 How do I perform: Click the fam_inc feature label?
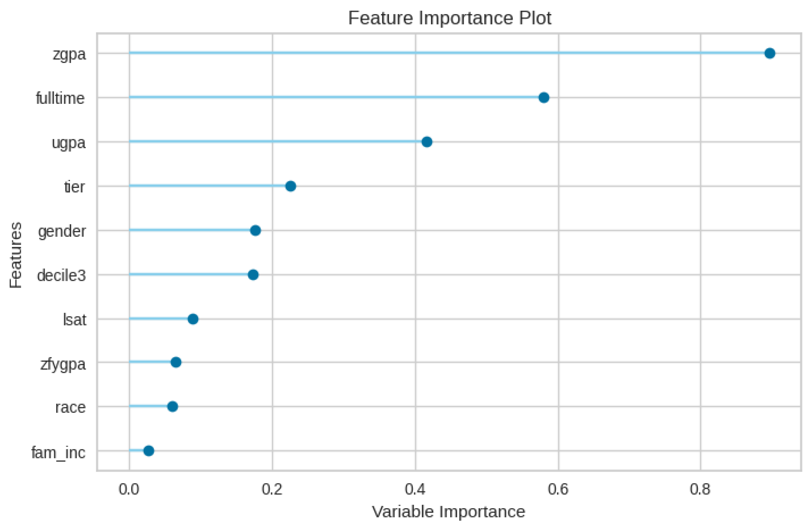pyautogui.click(x=58, y=453)
